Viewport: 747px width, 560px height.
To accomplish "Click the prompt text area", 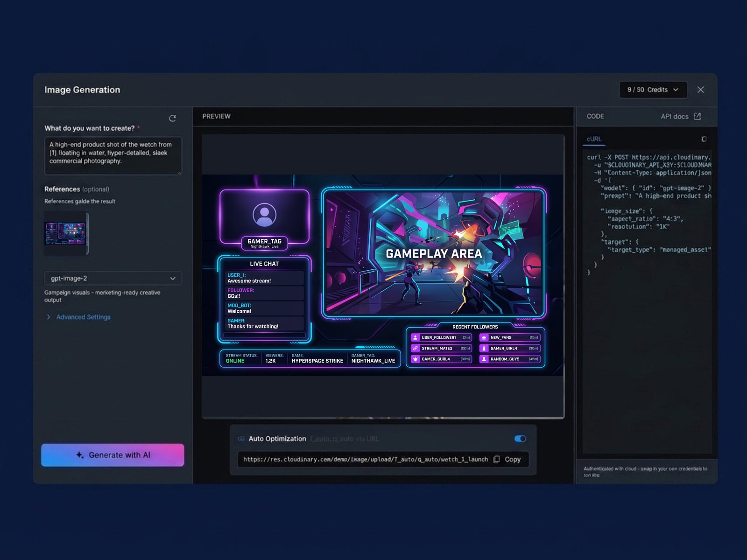I will coord(113,156).
